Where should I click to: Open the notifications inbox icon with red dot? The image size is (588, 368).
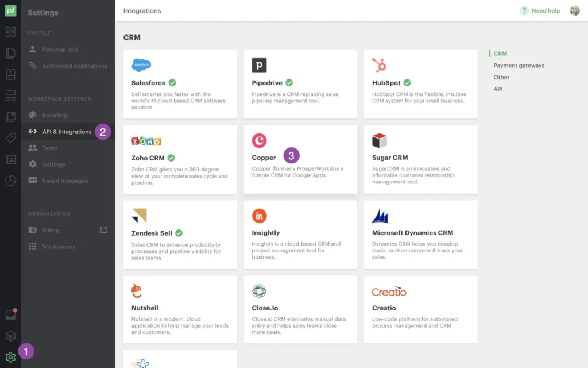(x=10, y=315)
